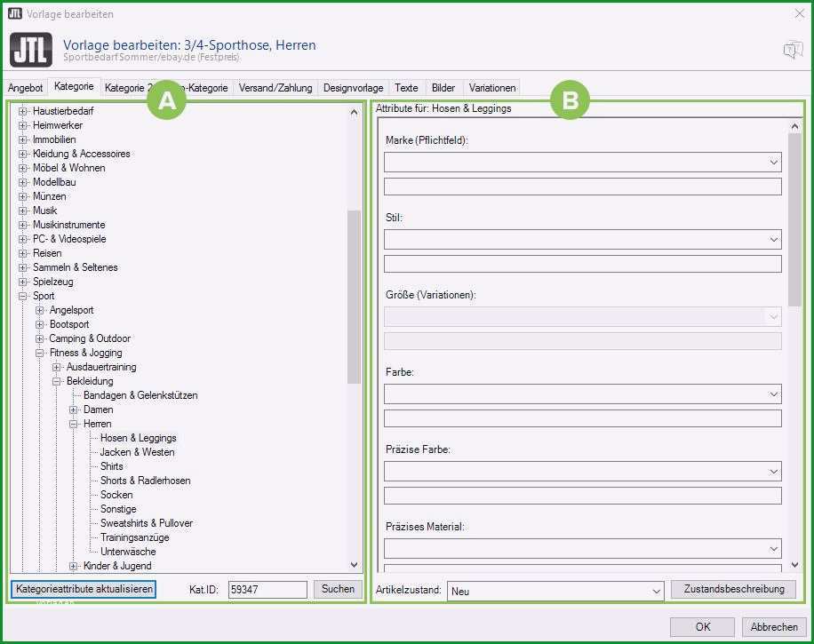This screenshot has width=814, height=644.
Task: Switch to the Kategorie tab
Action: point(74,86)
